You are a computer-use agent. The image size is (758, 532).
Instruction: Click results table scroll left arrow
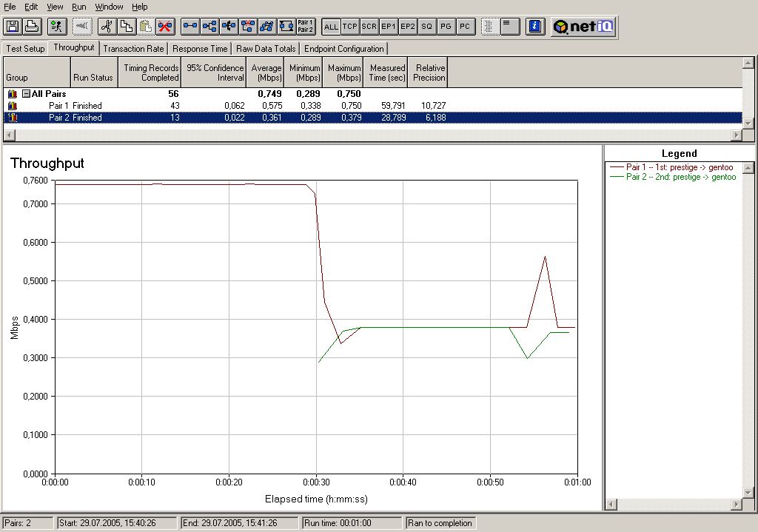pyautogui.click(x=9, y=135)
